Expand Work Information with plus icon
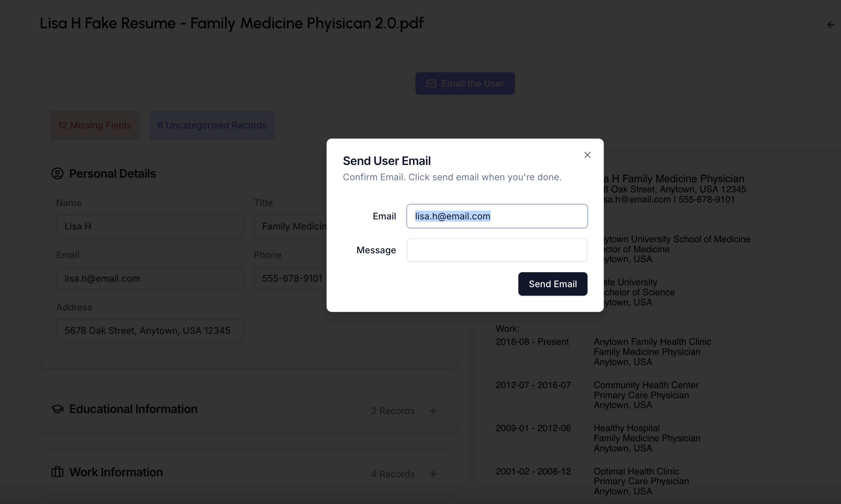The width and height of the screenshot is (841, 504). 433,474
